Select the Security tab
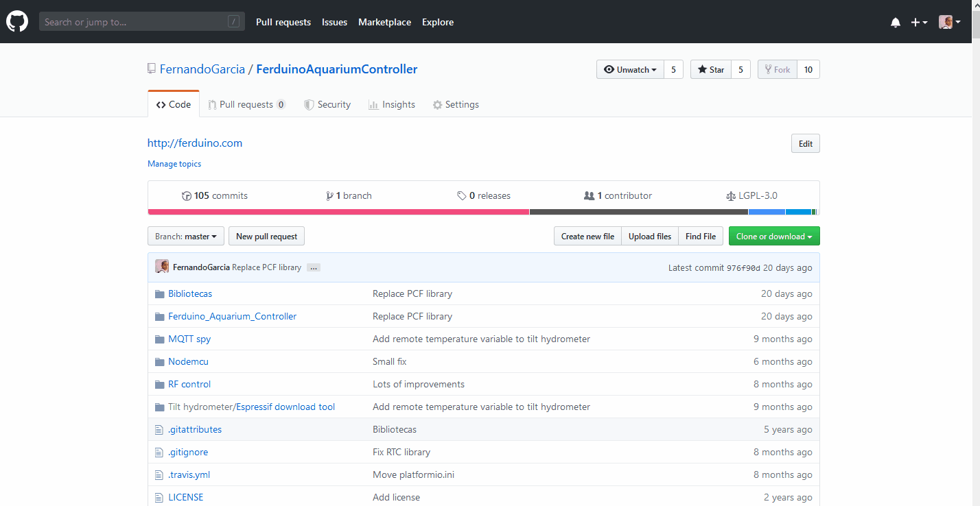 327,104
